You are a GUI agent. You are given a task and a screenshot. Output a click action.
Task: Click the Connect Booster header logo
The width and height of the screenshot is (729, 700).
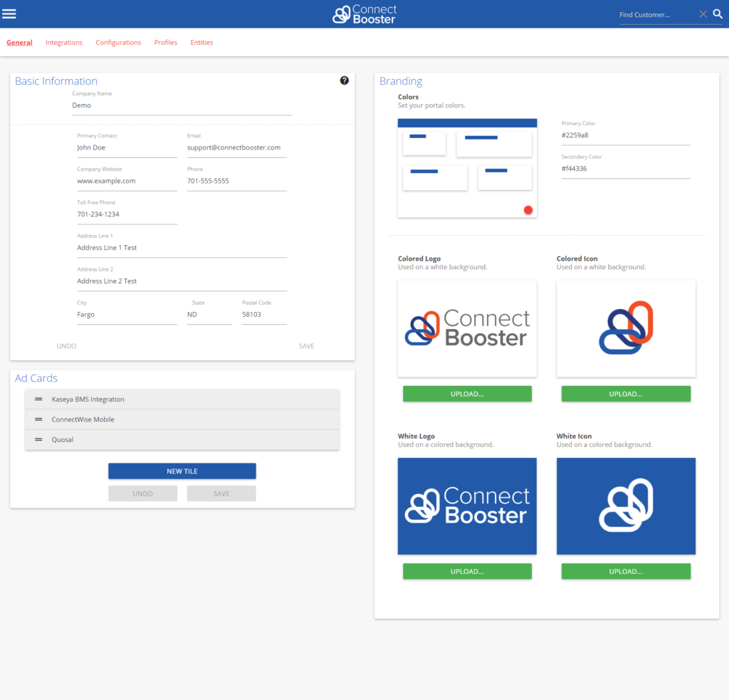pyautogui.click(x=364, y=14)
